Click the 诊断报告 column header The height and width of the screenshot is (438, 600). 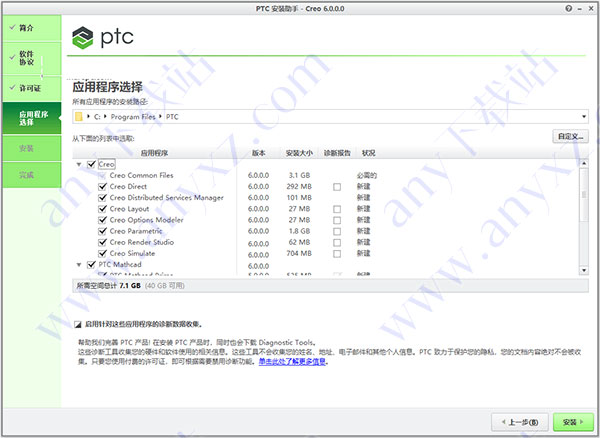click(337, 153)
